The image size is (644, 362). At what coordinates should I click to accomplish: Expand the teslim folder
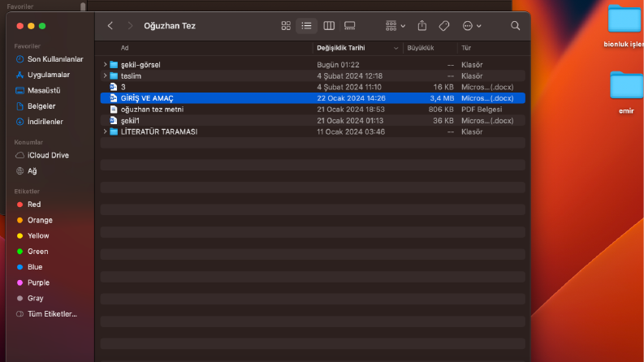pos(105,75)
